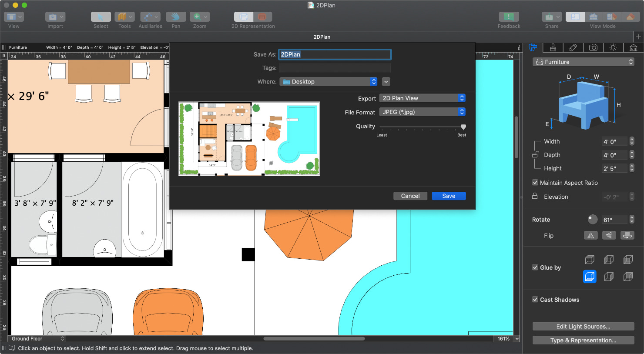Flip the selected furniture horizontally

[x=590, y=235]
